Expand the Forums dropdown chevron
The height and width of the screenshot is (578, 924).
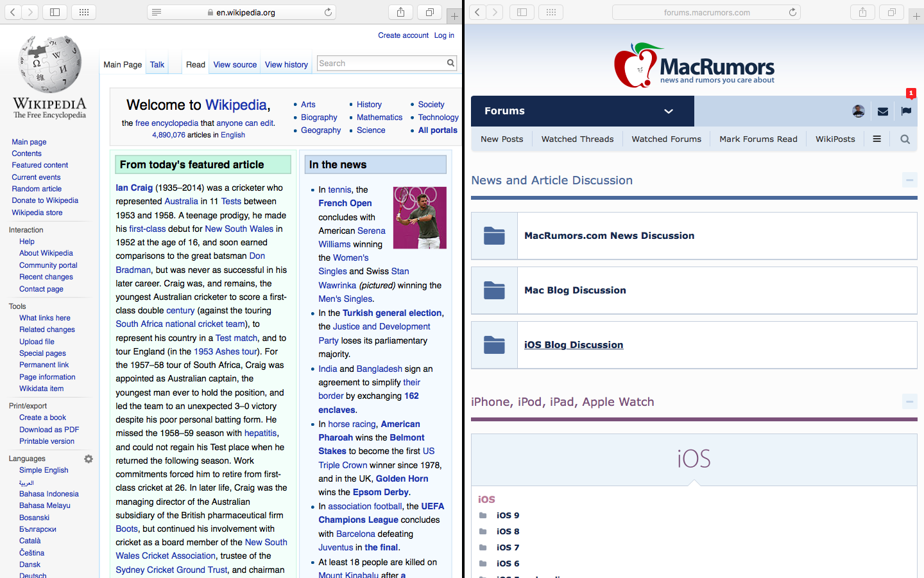[669, 111]
